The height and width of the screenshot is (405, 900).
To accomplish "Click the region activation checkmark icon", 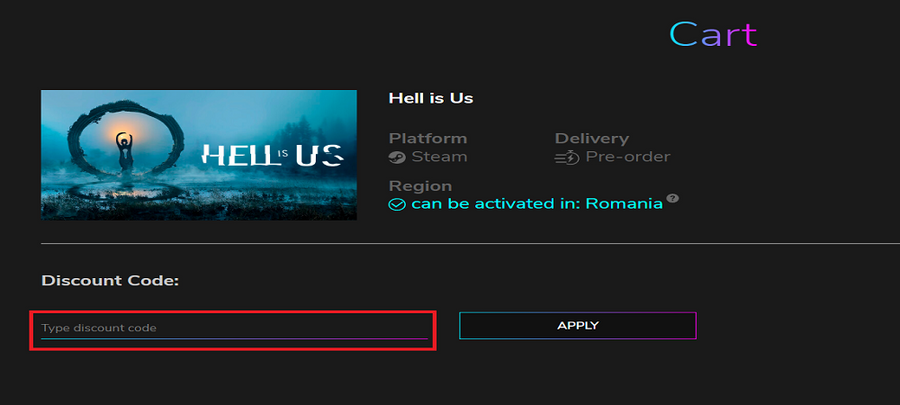I will tap(397, 204).
